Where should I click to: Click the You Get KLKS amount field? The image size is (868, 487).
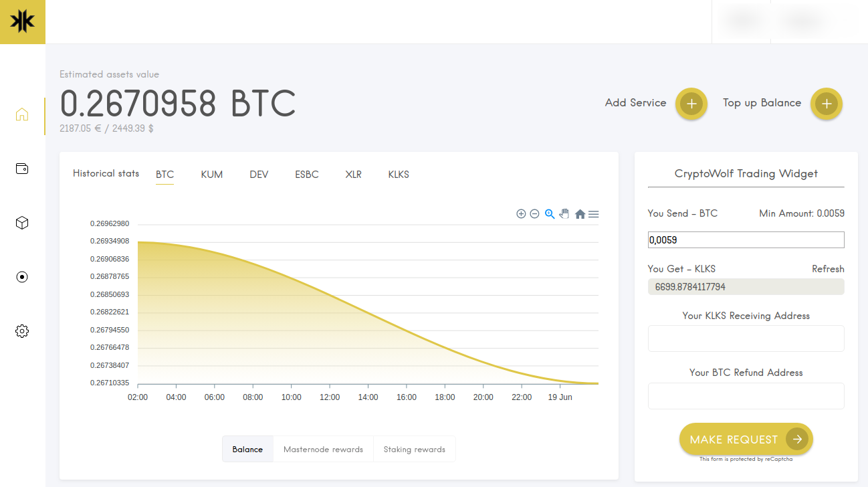pyautogui.click(x=746, y=287)
